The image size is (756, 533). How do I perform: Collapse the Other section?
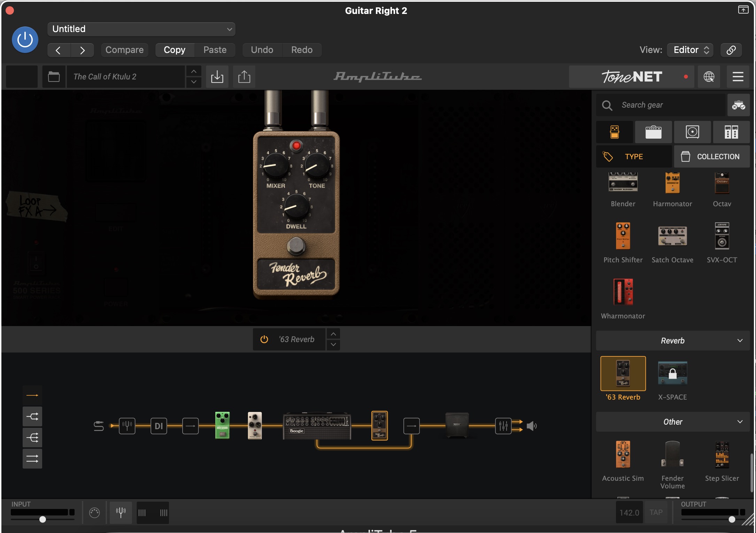(673, 422)
